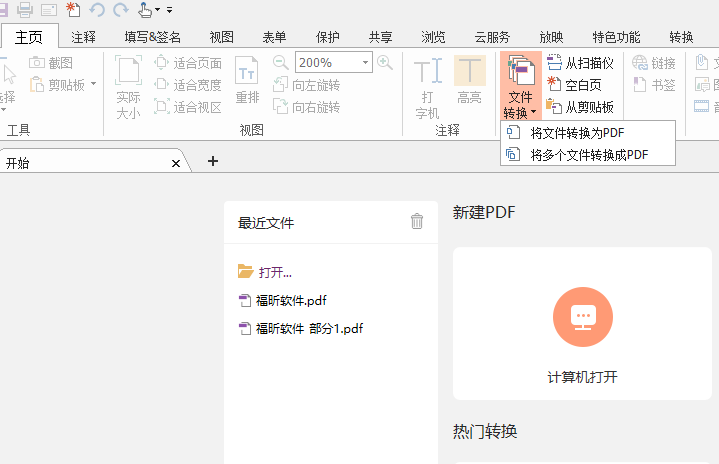Screen dimensions: 719x464
Task: Choose 将多个文件转换成PDF menu item
Action: [588, 155]
